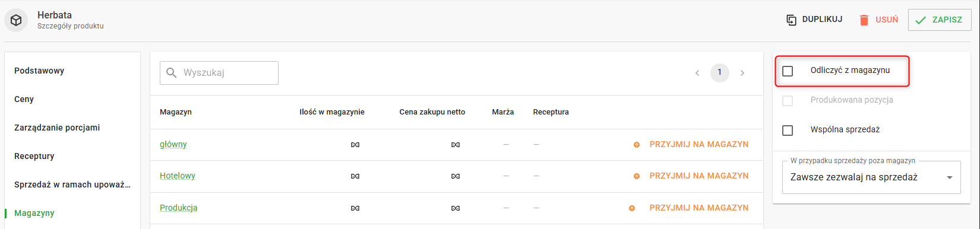Open Sprzedaż w ramach upoważ… section
This screenshot has width=980, height=229.
click(x=72, y=185)
